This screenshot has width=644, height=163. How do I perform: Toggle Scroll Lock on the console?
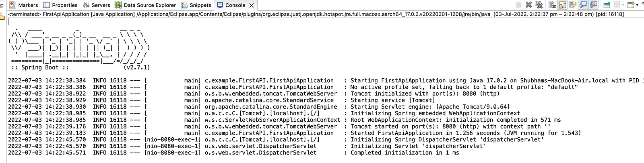click(x=562, y=5)
